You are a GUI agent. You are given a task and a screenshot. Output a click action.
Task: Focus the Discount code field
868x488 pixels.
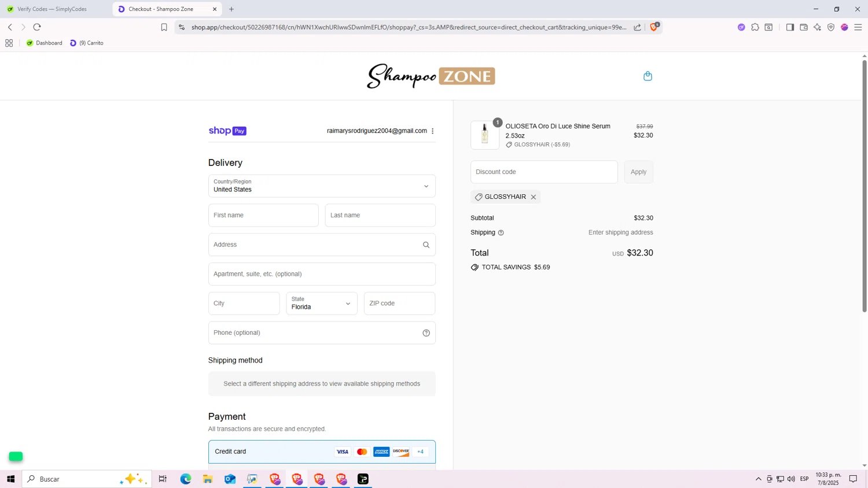(x=544, y=172)
